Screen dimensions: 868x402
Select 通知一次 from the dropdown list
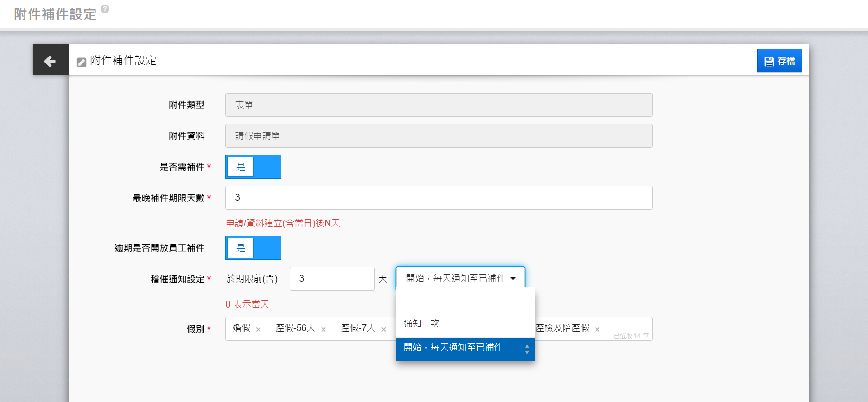tap(422, 323)
